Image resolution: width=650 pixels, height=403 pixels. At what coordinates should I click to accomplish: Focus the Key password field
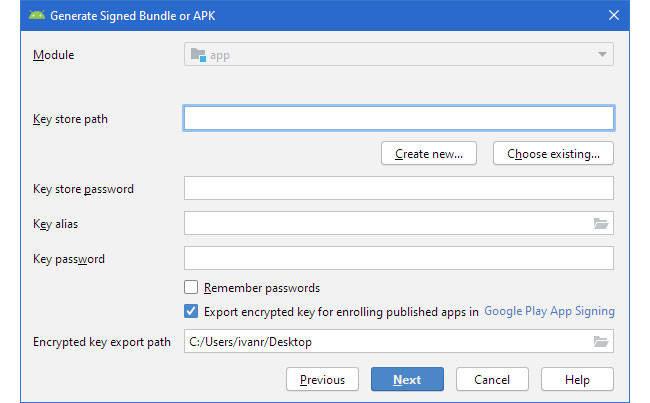pos(399,258)
